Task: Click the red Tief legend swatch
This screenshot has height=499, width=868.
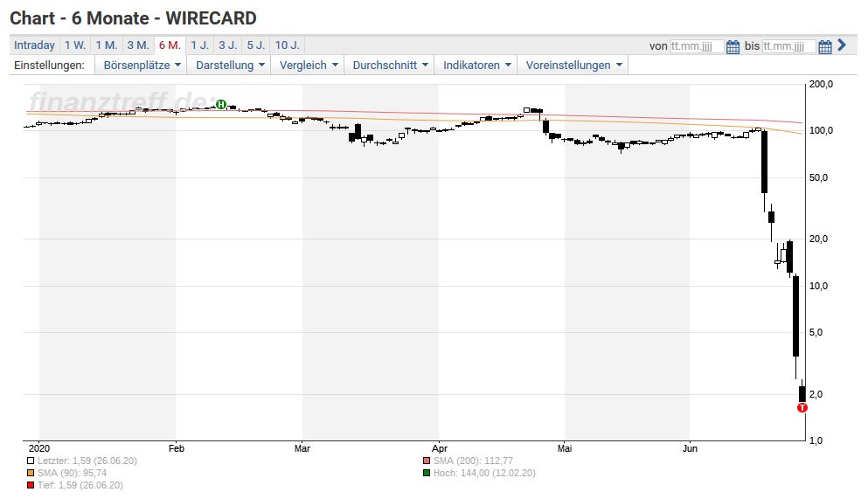Action: (31, 485)
